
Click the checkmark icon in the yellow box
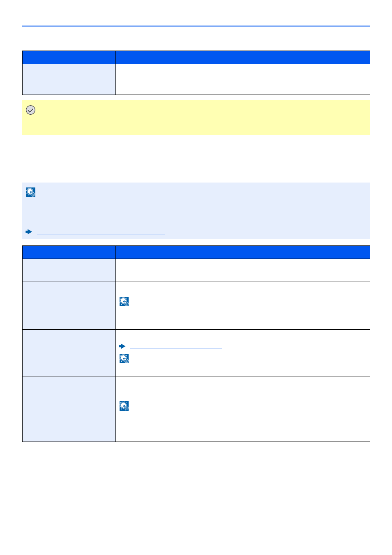30,110
